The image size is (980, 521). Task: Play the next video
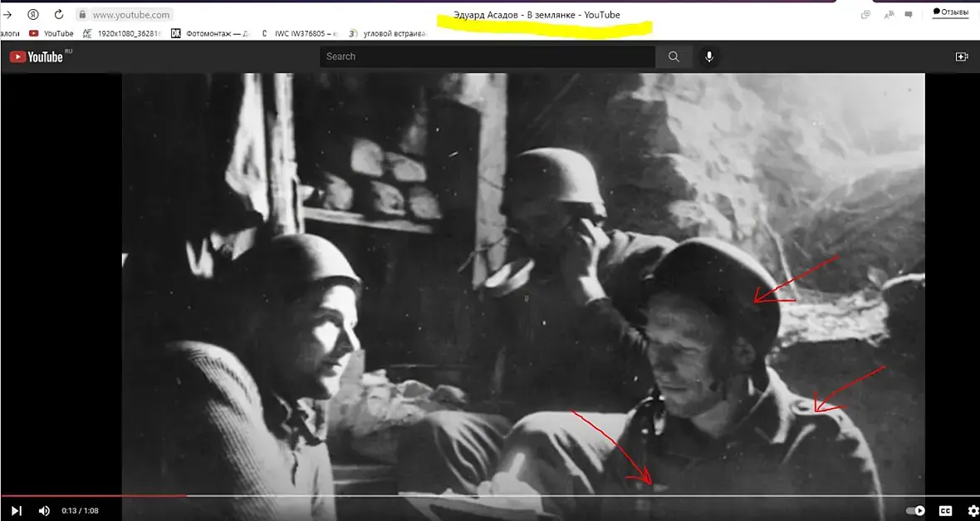17,511
